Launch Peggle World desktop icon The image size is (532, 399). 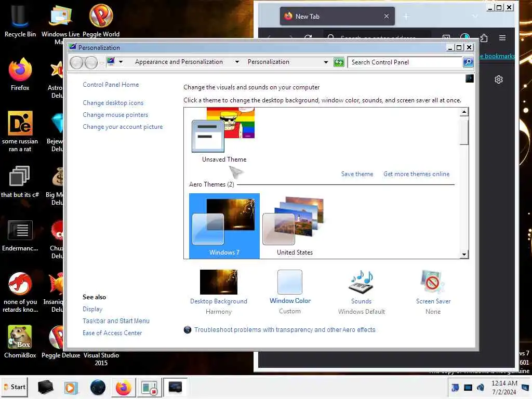pyautogui.click(x=101, y=20)
